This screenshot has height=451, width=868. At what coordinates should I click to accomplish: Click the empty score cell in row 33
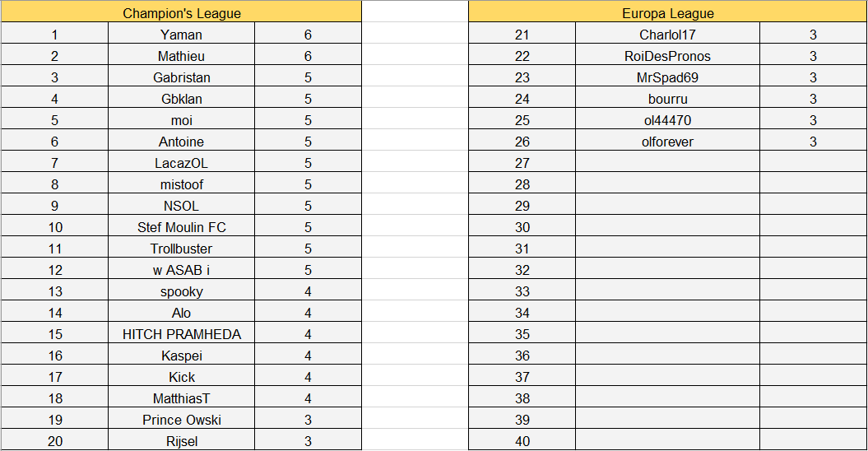click(813, 291)
